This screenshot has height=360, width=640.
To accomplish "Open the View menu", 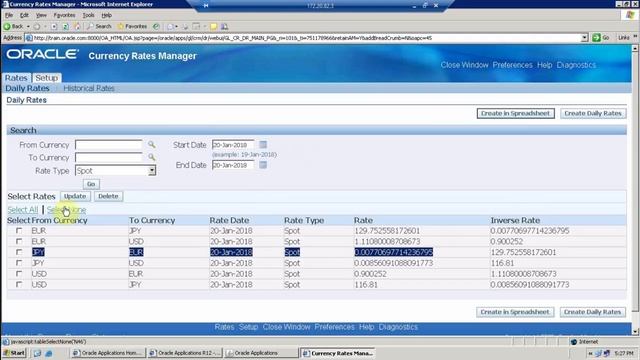I will [41, 15].
